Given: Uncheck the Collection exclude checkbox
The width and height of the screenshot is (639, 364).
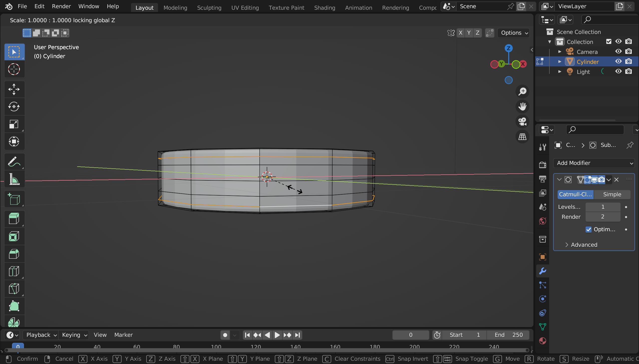Looking at the screenshot, I should coord(609,41).
